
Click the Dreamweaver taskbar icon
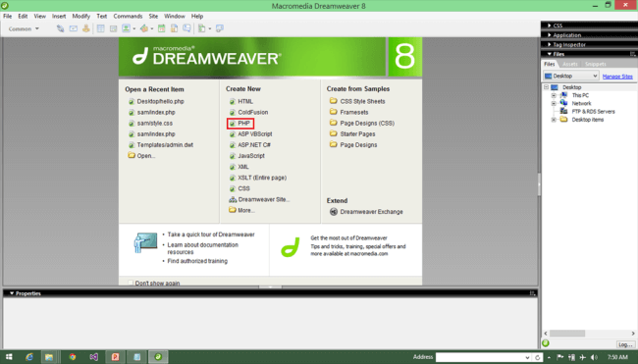158,357
